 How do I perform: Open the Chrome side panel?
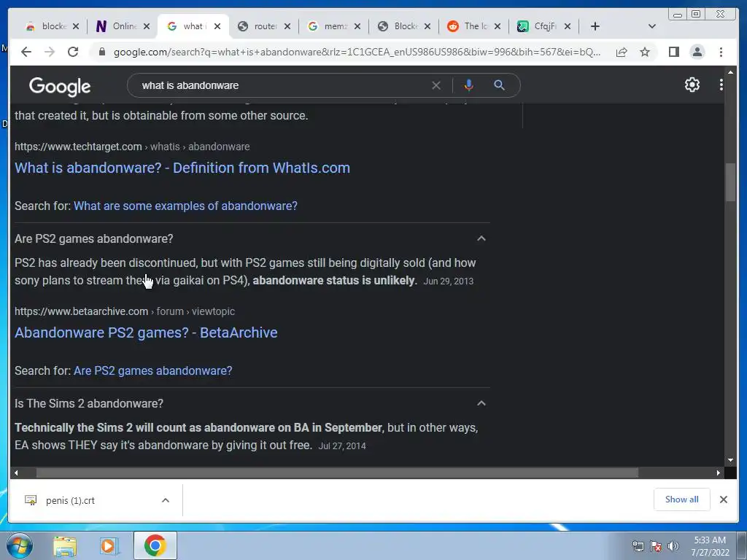point(673,52)
